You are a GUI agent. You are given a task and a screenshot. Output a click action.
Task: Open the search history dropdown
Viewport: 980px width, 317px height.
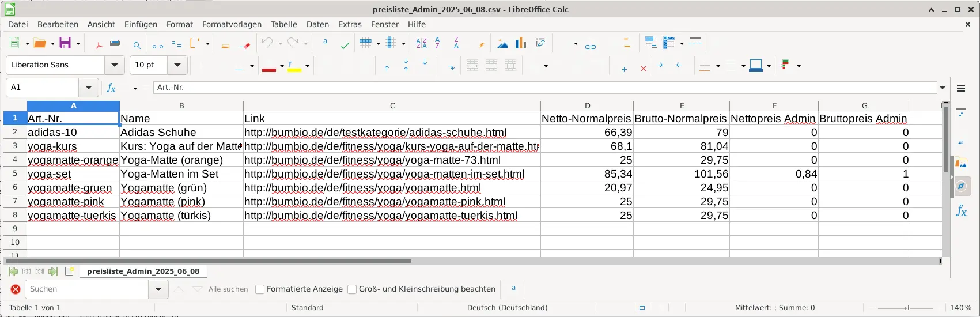[x=158, y=289]
